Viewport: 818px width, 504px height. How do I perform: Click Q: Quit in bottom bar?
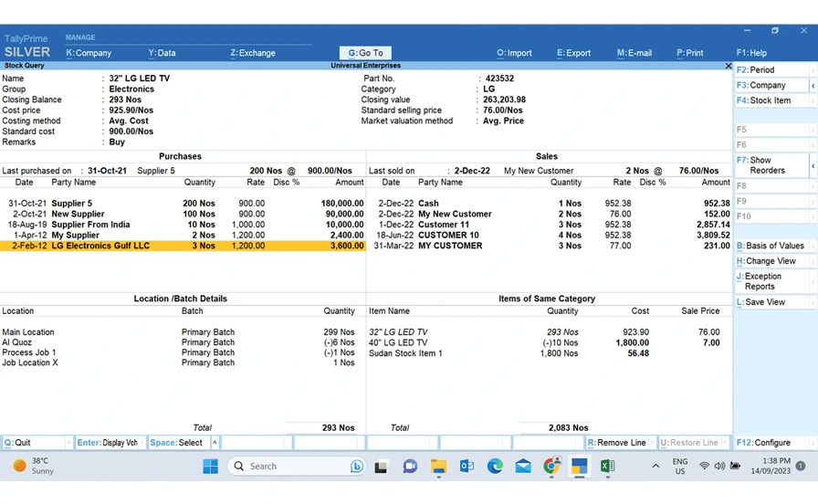pos(34,443)
